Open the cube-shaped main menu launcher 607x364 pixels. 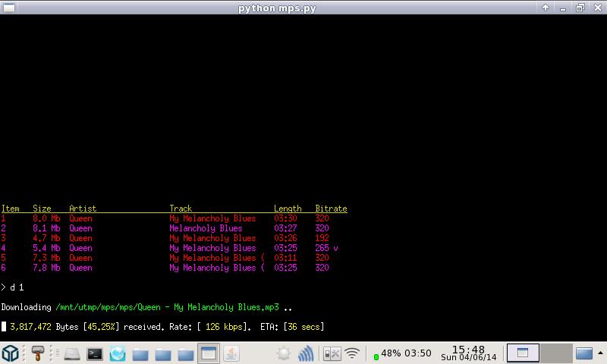click(x=11, y=353)
